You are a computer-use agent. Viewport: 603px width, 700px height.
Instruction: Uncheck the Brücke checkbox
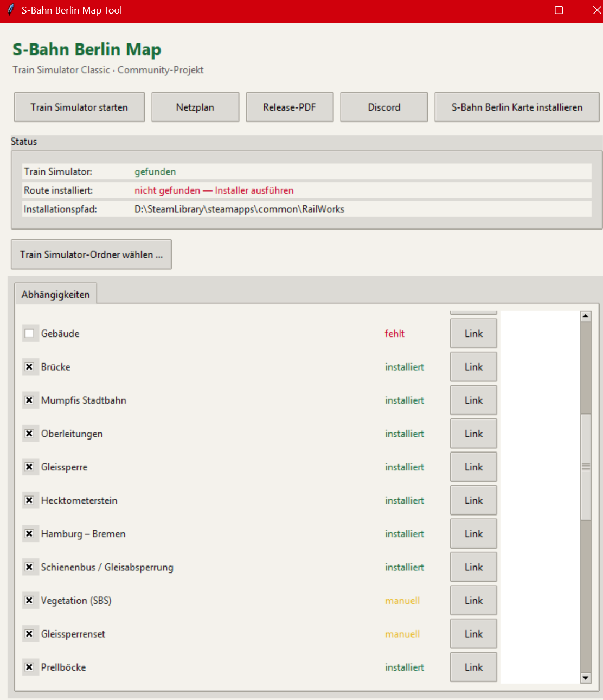pos(29,367)
